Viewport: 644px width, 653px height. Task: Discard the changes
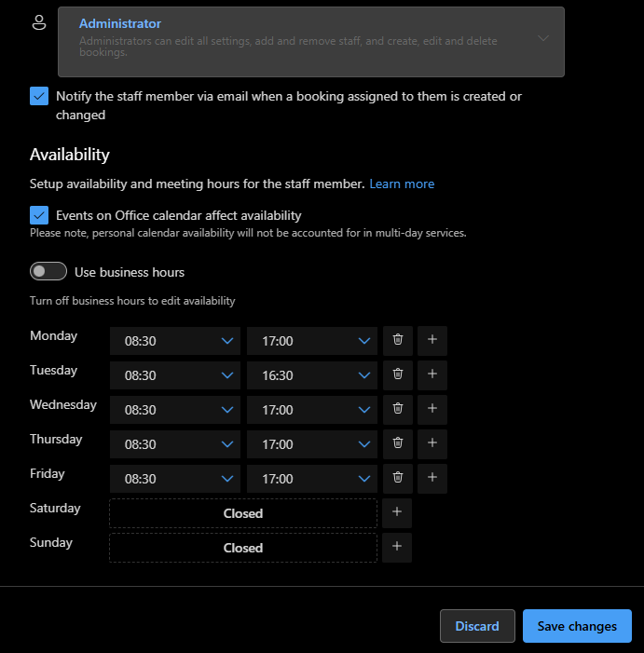[477, 626]
